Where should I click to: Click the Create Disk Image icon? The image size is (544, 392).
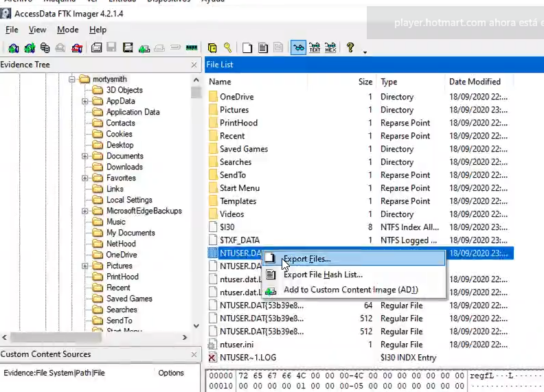pos(96,47)
